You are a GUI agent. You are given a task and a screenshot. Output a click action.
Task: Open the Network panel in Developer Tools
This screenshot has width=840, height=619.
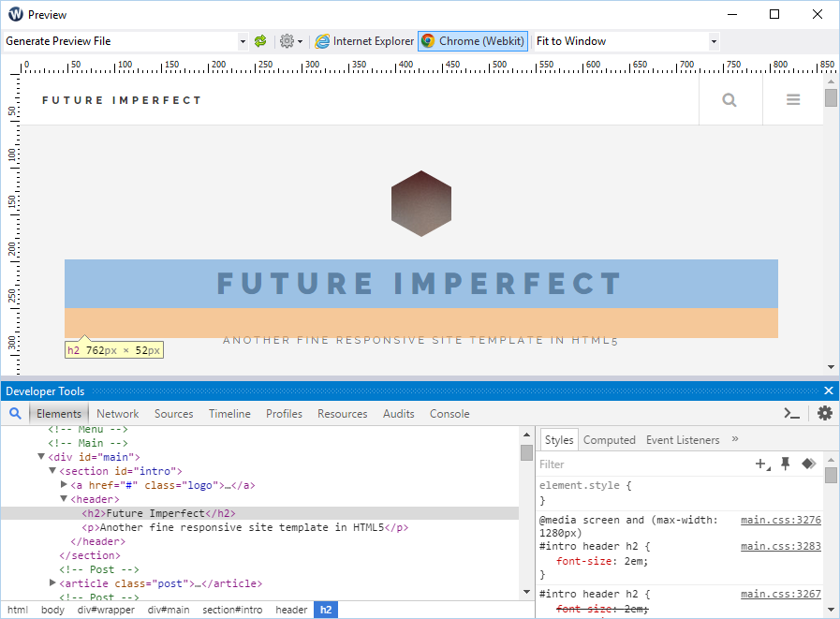(x=117, y=413)
